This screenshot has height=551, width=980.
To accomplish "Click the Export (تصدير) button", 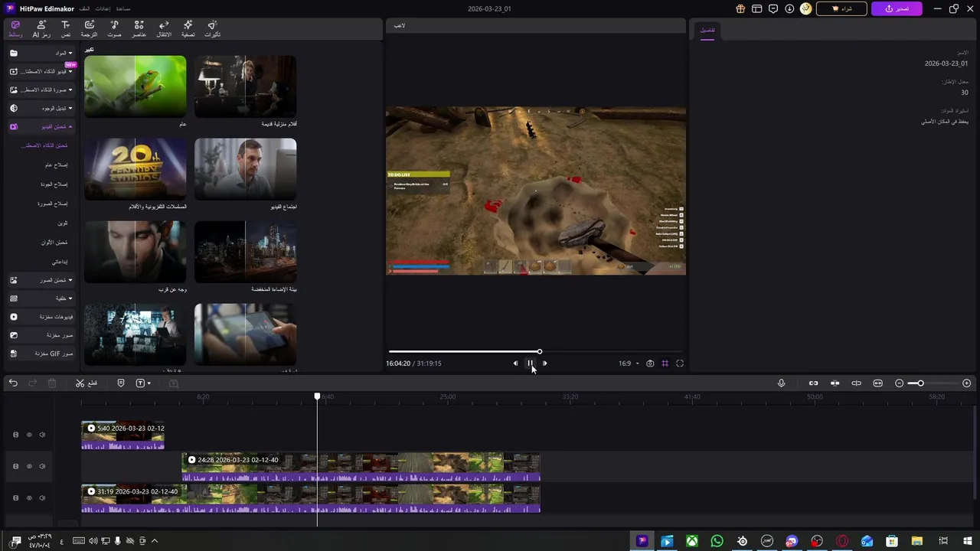I will (x=897, y=8).
